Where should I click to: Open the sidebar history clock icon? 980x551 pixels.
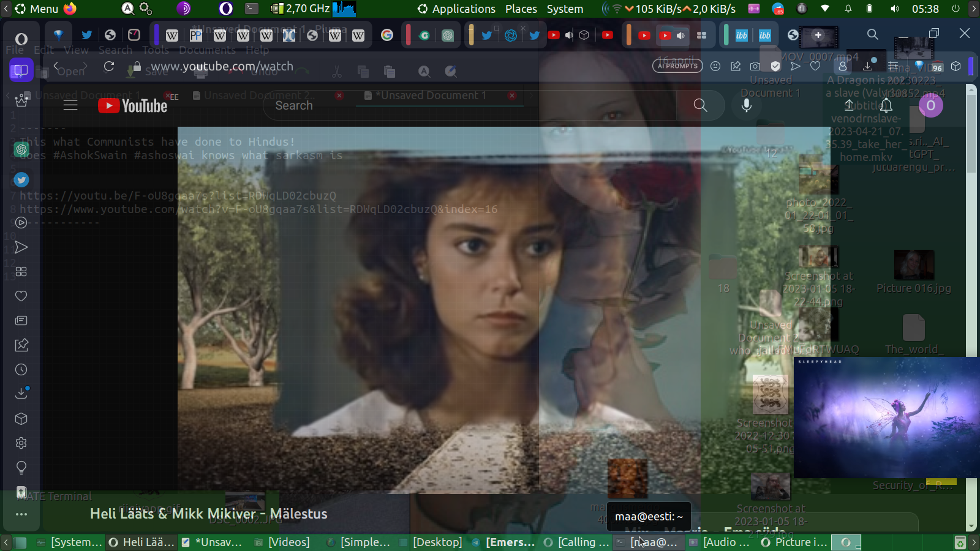(x=21, y=370)
